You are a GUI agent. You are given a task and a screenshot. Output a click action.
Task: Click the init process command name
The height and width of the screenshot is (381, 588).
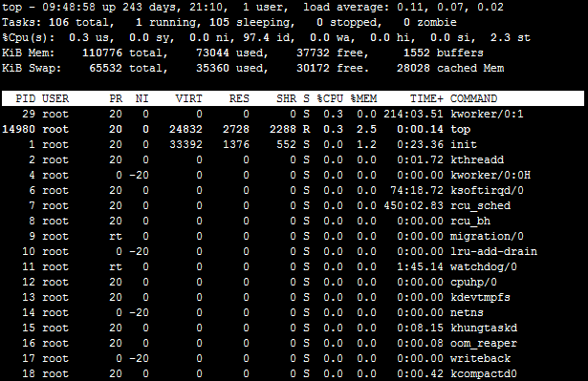point(464,144)
